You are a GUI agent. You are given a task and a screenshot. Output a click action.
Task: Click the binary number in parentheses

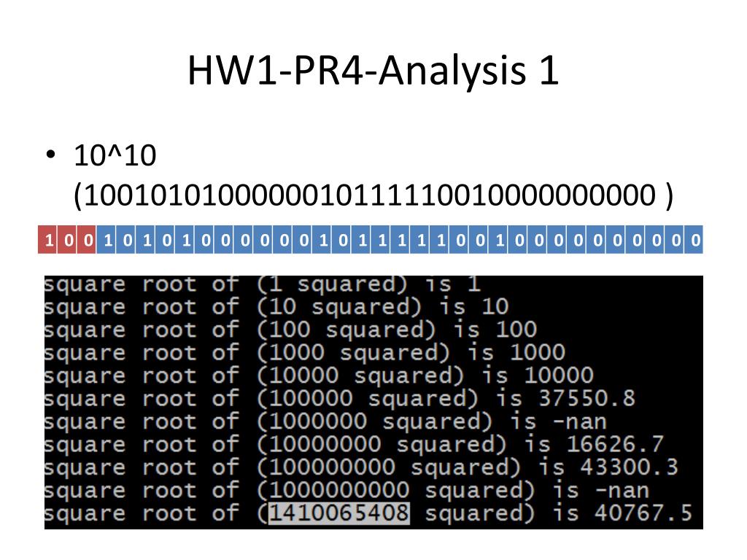pos(373,195)
